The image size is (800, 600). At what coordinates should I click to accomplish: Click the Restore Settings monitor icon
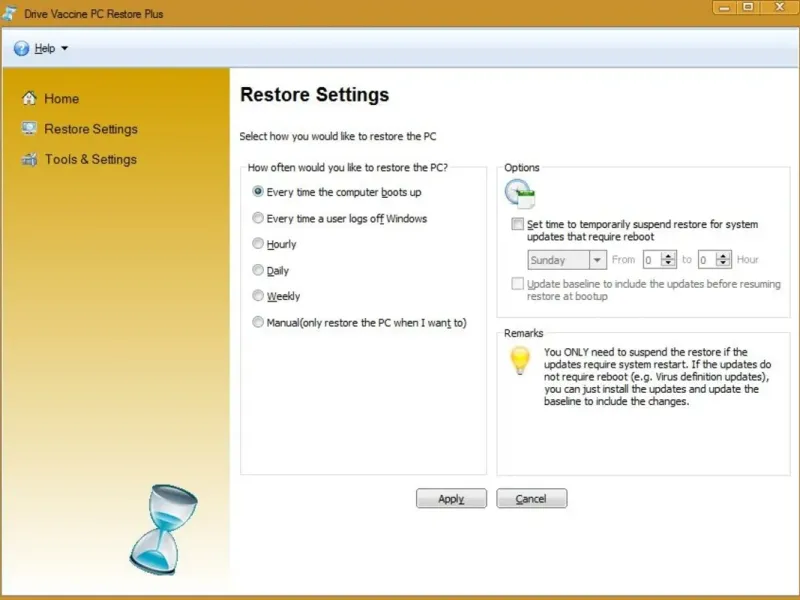(x=29, y=128)
